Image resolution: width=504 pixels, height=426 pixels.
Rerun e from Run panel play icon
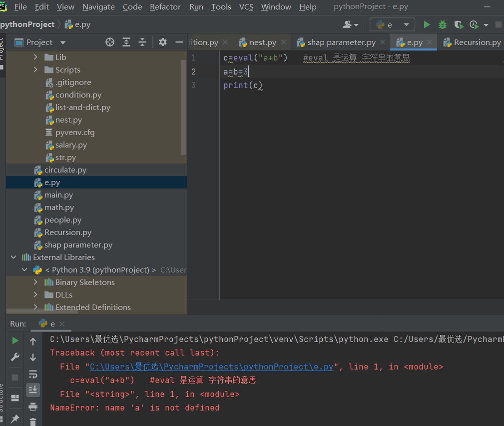15,340
